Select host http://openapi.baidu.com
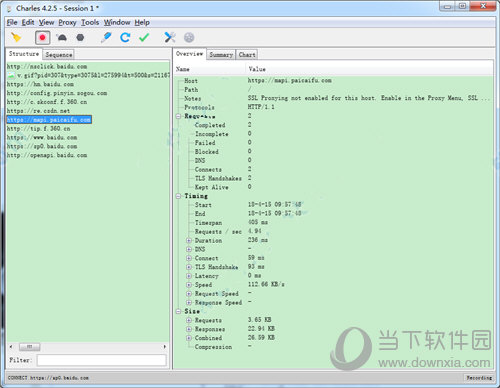500x388 pixels. click(x=47, y=155)
